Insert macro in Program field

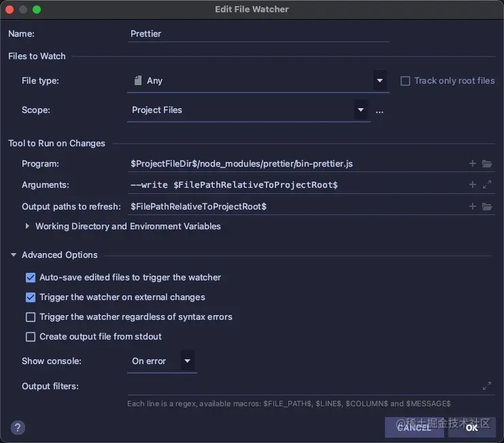472,163
